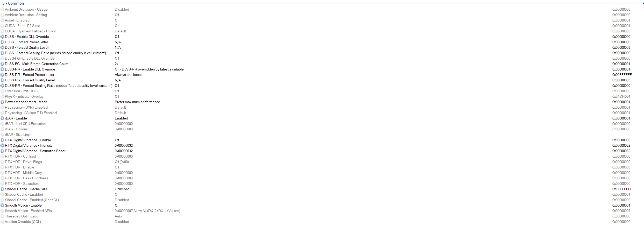The height and width of the screenshot is (226, 644).
Task: Select the Threaded Optimization setting row
Action: point(23,216)
